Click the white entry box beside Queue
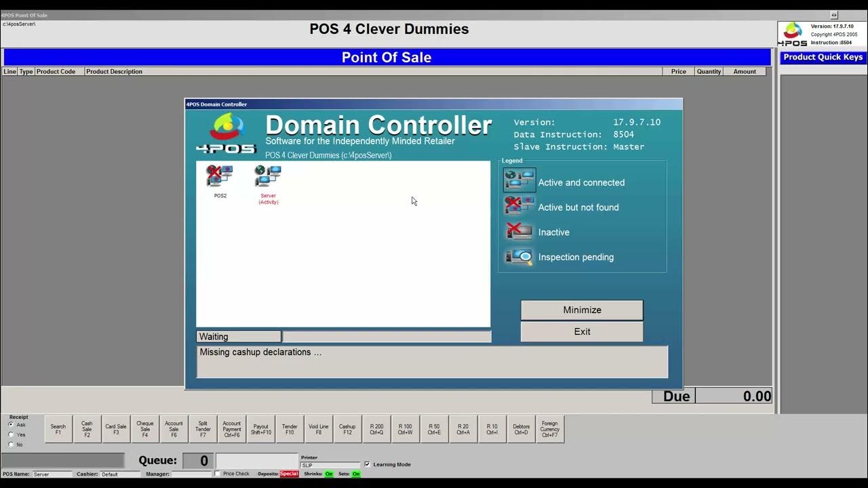This screenshot has height=488, width=868. 257,461
